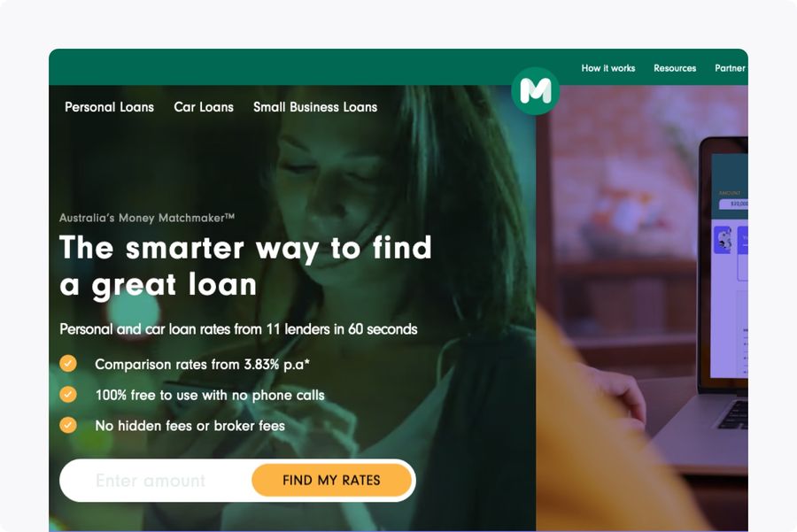This screenshot has width=797, height=532.
Task: Click the No hidden fees or broker fees text
Action: 190,425
